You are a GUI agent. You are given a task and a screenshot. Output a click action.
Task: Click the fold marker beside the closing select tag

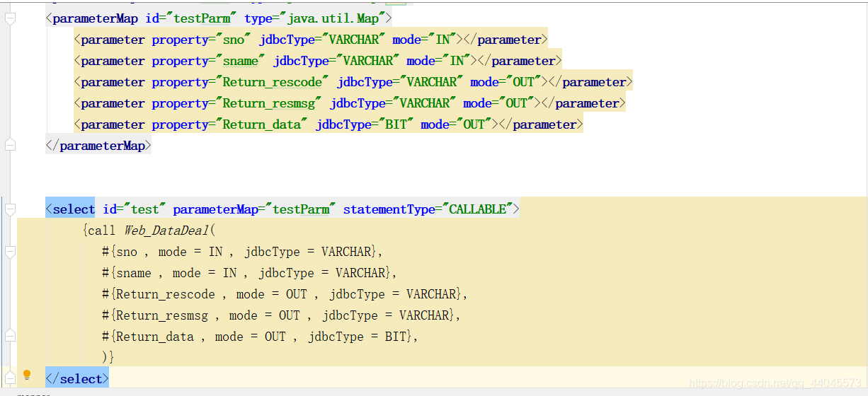10,379
